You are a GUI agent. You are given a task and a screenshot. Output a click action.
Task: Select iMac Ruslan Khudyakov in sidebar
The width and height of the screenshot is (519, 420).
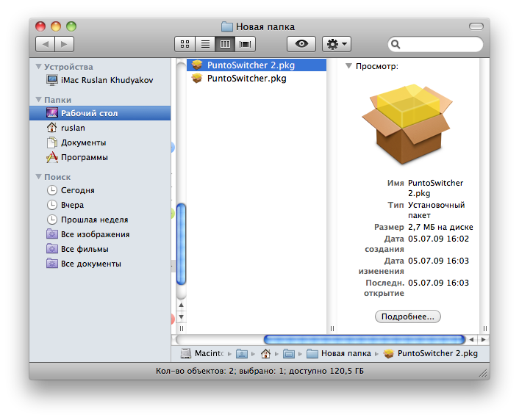point(100,80)
